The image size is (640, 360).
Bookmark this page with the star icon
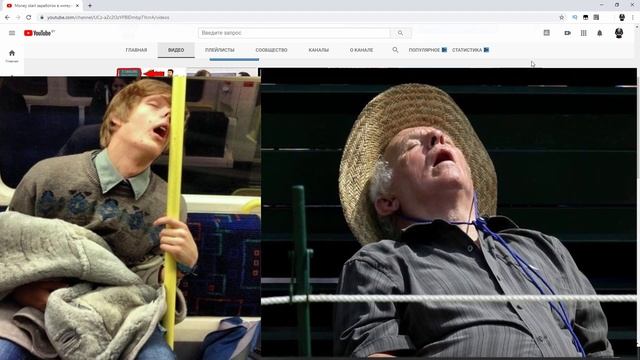click(x=562, y=18)
